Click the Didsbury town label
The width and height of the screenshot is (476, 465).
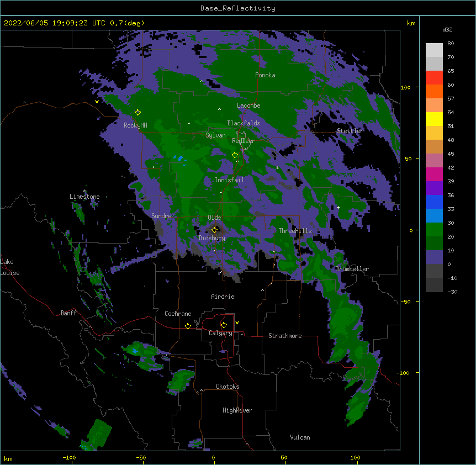coord(211,238)
